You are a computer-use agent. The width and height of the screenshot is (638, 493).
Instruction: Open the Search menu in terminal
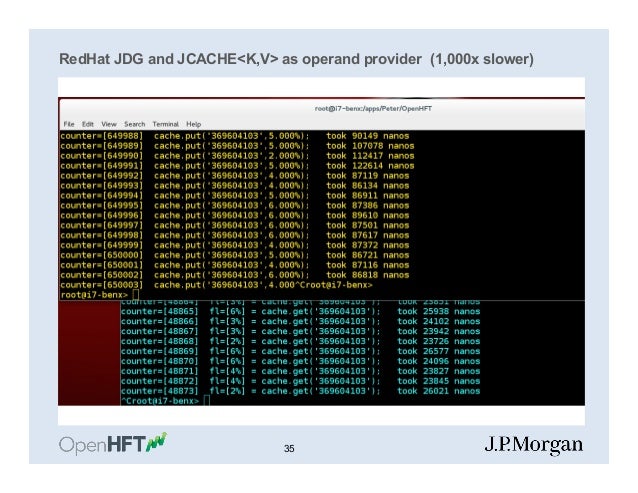click(x=135, y=124)
